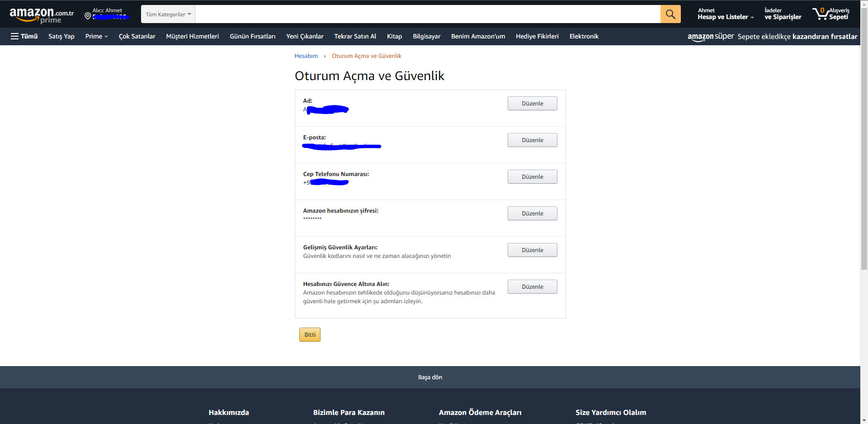The image size is (868, 424).
Task: Open Yeni Çıkanlar
Action: pyautogui.click(x=305, y=36)
